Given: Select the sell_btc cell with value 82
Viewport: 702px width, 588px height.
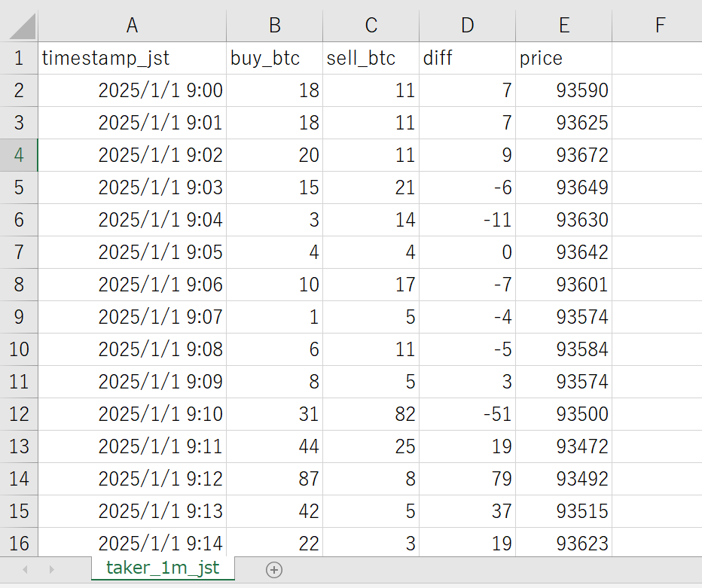Looking at the screenshot, I should 371,414.
